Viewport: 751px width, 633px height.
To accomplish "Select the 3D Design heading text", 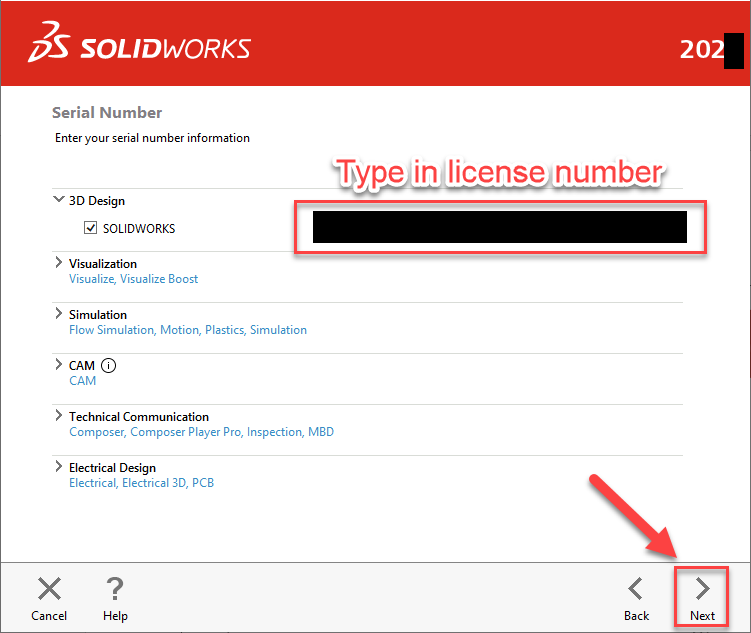I will 97,201.
